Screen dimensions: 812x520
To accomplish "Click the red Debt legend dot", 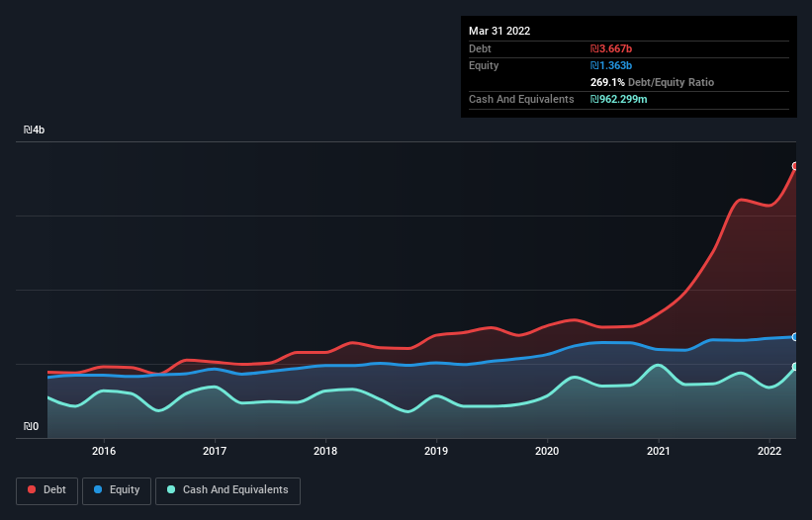I will point(32,489).
